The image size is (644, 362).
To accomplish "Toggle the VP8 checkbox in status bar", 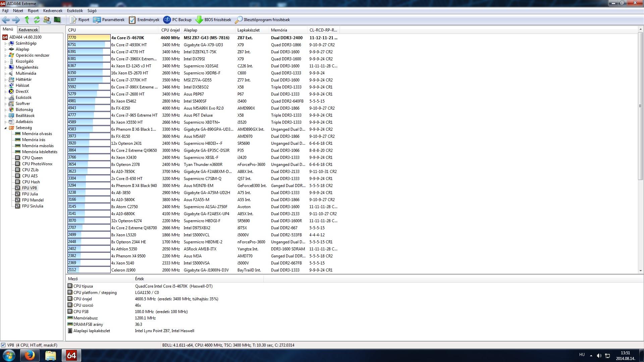I will tap(3, 345).
